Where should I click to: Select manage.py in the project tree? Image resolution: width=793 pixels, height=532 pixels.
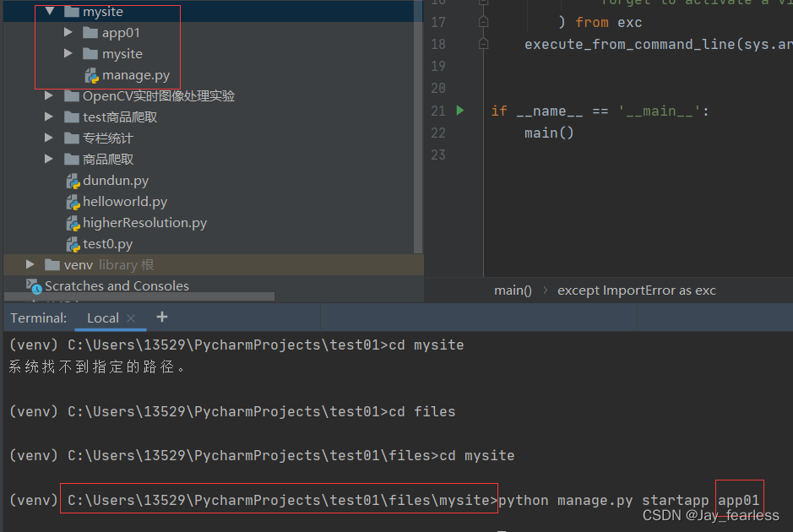136,75
